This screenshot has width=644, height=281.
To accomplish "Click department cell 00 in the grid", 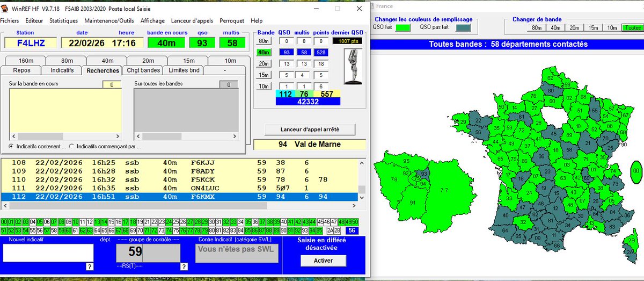I will (4, 222).
